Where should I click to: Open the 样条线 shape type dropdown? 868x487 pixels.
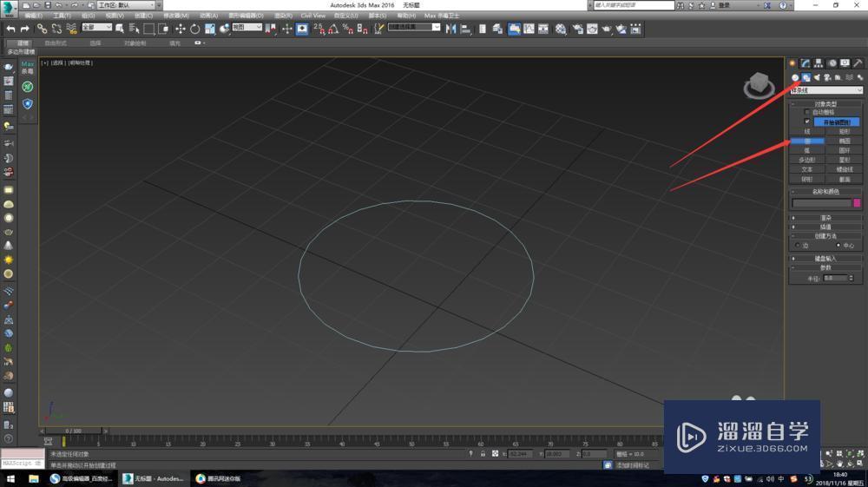(825, 90)
